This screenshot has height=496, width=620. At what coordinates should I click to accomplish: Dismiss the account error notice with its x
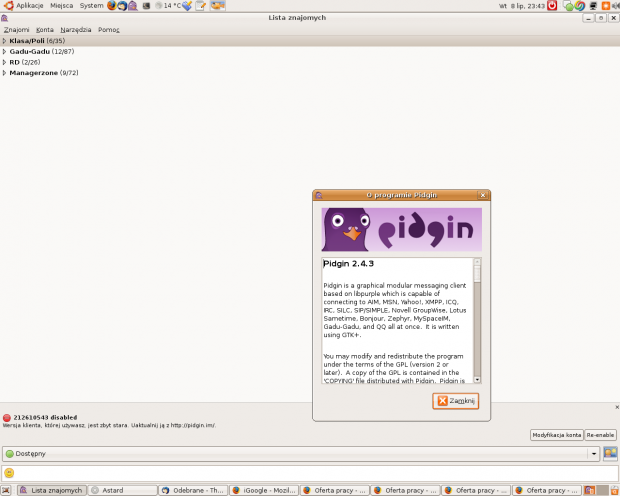(x=617, y=407)
